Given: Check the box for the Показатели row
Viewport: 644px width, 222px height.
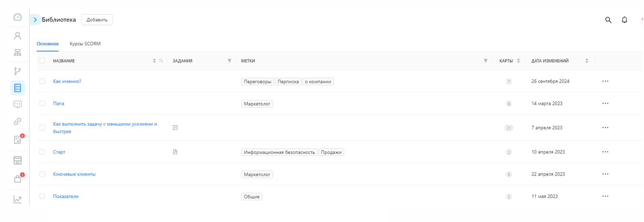Looking at the screenshot, I should (42, 196).
